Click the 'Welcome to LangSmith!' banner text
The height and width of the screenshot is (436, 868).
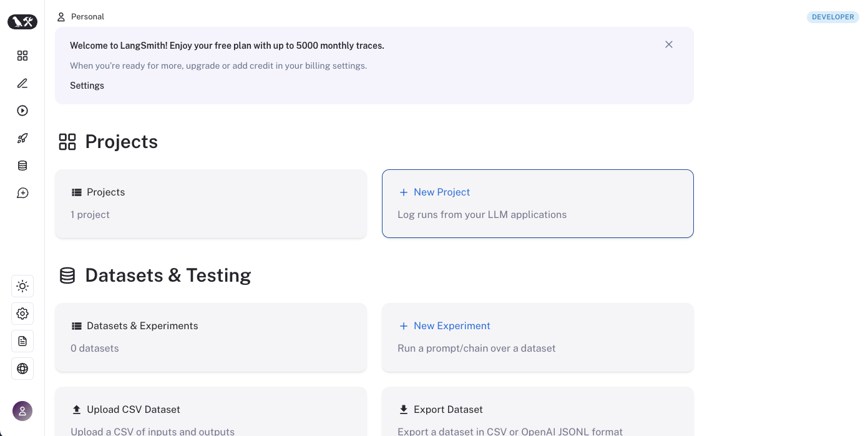click(x=227, y=46)
